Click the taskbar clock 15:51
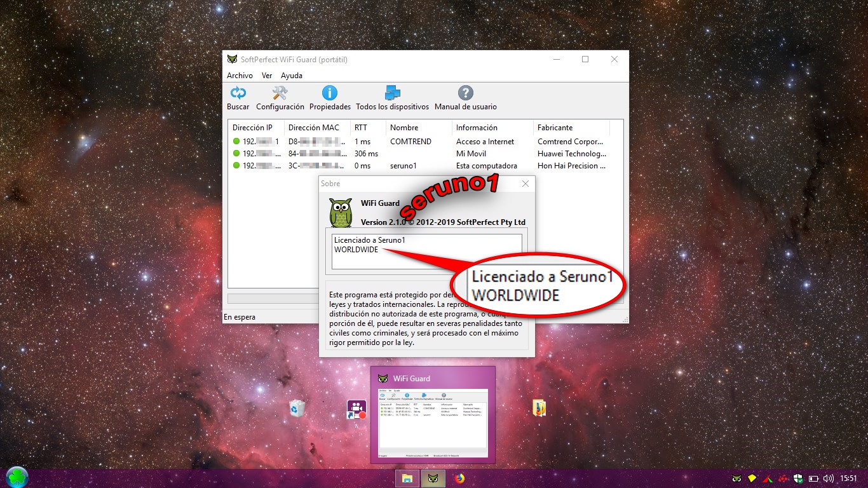 [x=848, y=478]
